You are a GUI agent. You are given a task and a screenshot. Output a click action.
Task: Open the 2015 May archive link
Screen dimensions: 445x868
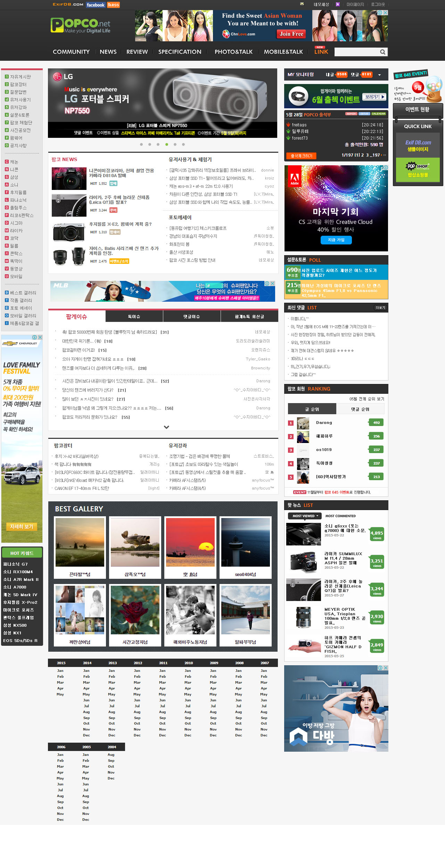(x=60, y=694)
